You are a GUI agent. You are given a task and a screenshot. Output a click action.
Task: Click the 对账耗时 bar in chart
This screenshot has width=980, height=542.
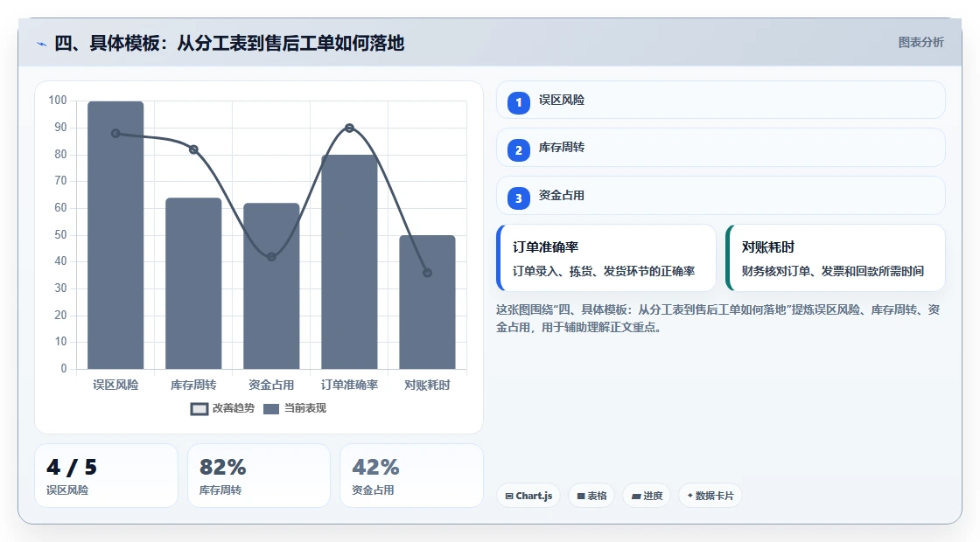[x=428, y=302]
